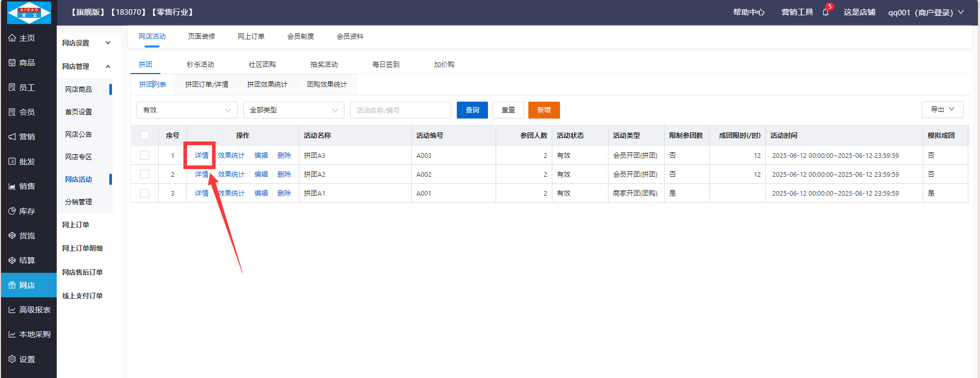This screenshot has width=980, height=378.
Task: Open the 设置 gear sidebar icon
Action: (x=12, y=359)
